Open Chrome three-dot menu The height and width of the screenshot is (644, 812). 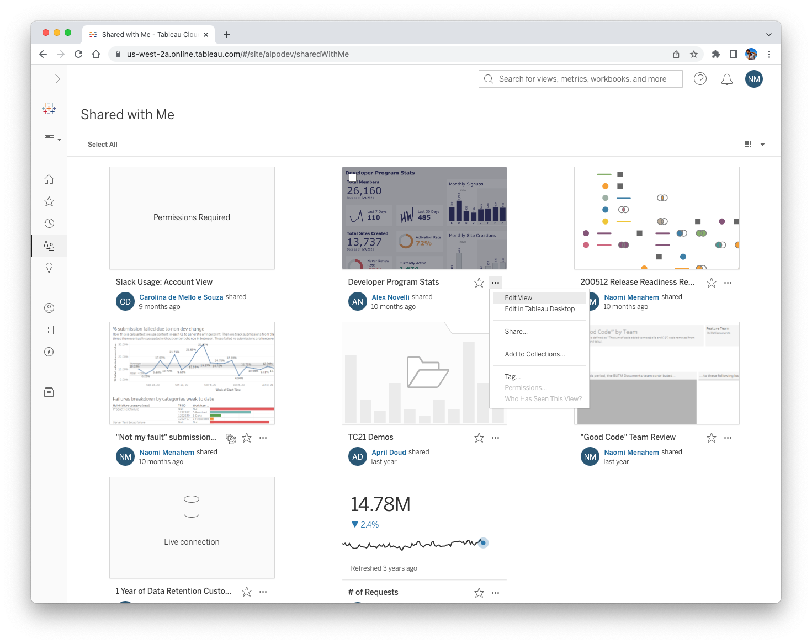click(769, 54)
